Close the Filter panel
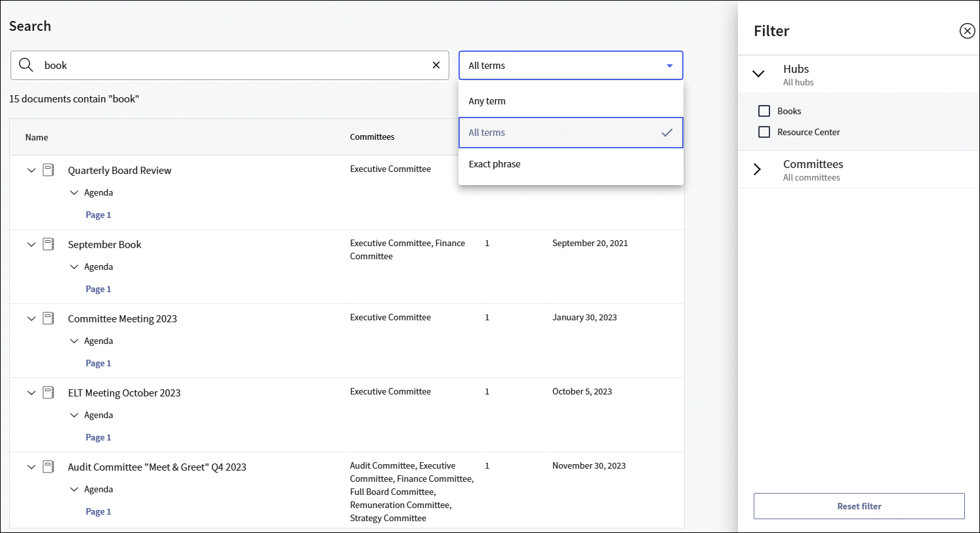Viewport: 980px width, 533px height. tap(967, 31)
